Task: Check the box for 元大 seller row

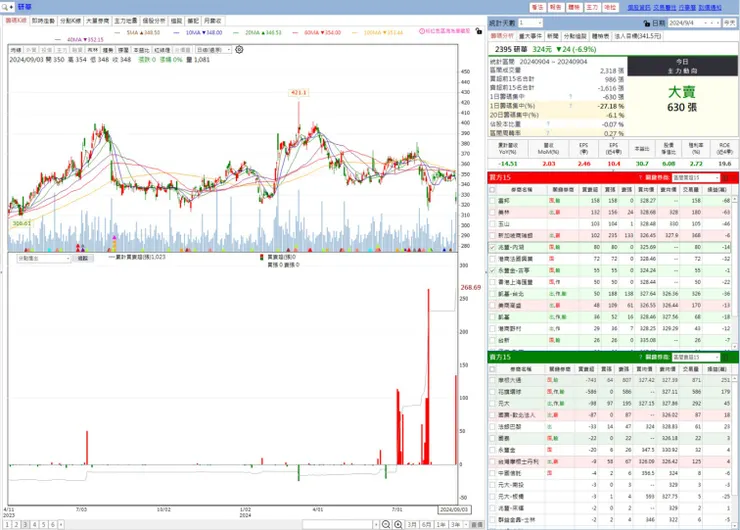Action: [492, 404]
